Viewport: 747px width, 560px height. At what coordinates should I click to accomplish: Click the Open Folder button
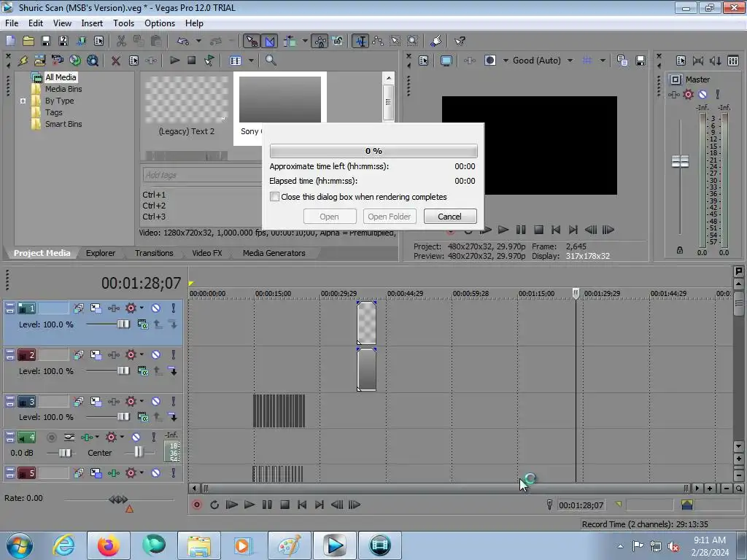(390, 216)
